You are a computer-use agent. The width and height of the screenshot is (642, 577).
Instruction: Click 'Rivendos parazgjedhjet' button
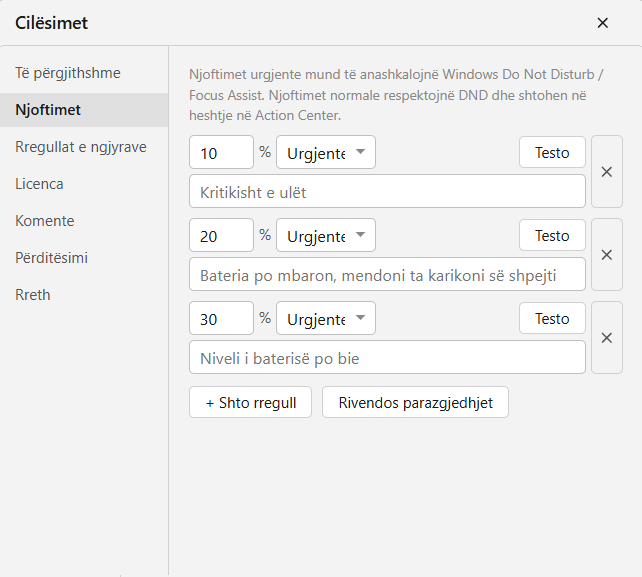(x=416, y=402)
